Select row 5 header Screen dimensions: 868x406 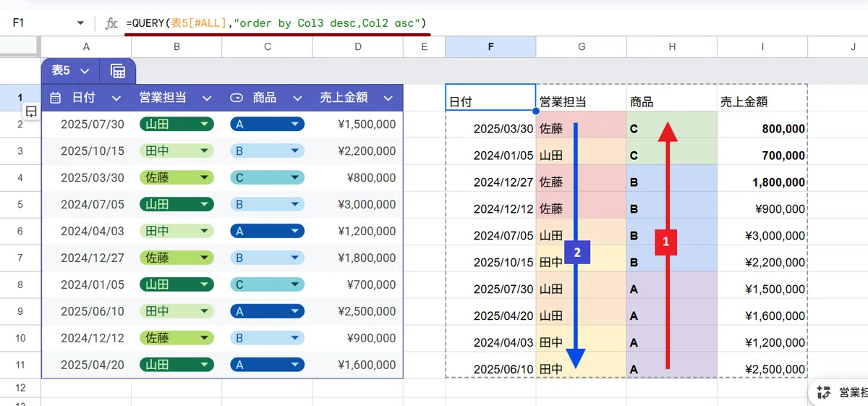coord(20,204)
